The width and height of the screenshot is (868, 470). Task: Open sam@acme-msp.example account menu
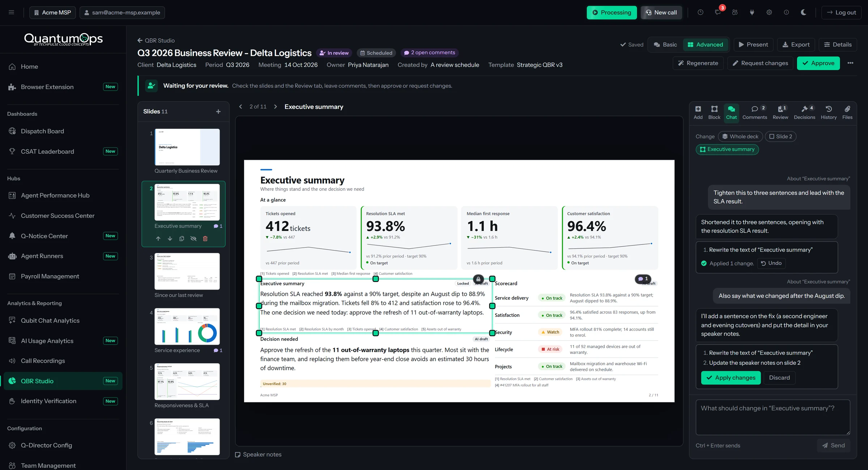click(122, 12)
